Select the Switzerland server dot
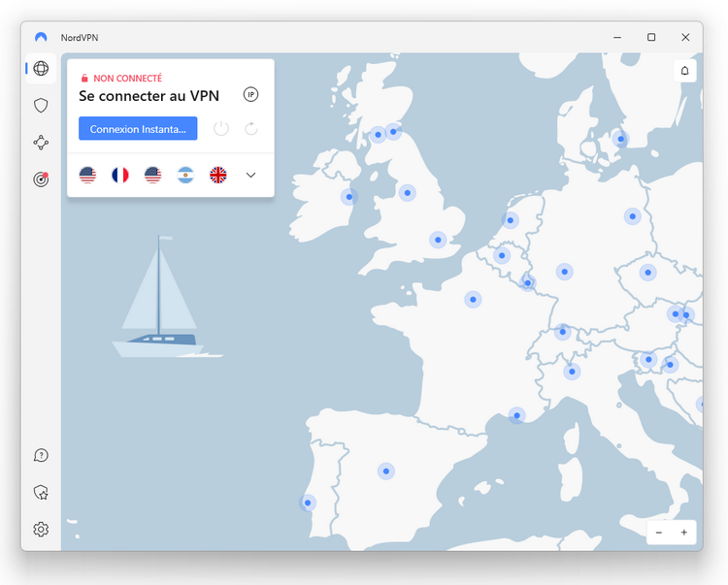The image size is (728, 585). pos(563,332)
